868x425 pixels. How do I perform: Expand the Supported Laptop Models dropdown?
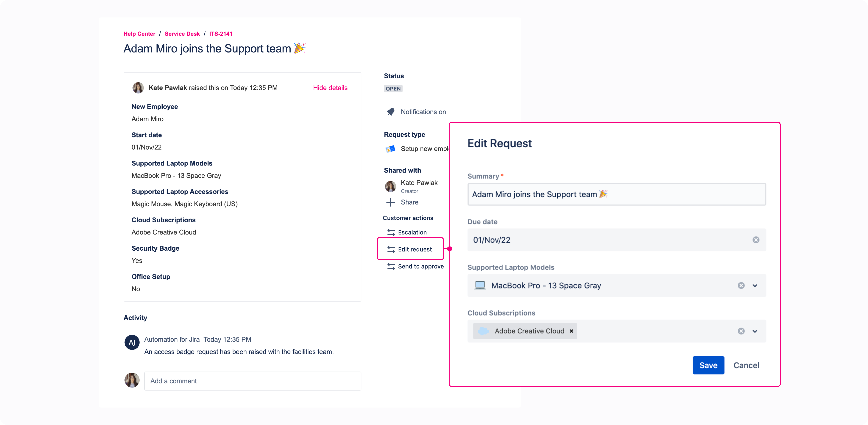pyautogui.click(x=755, y=285)
